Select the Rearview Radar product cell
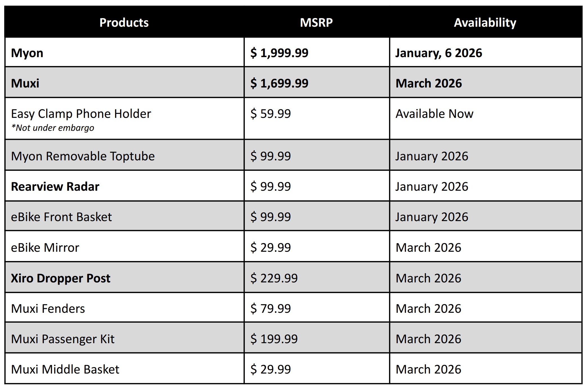The height and width of the screenshot is (389, 588). [x=55, y=186]
